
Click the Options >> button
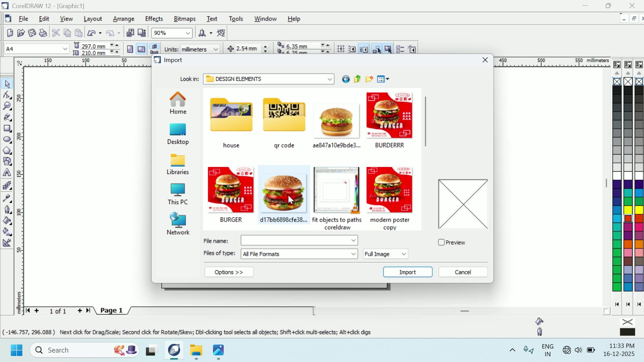[x=229, y=273]
